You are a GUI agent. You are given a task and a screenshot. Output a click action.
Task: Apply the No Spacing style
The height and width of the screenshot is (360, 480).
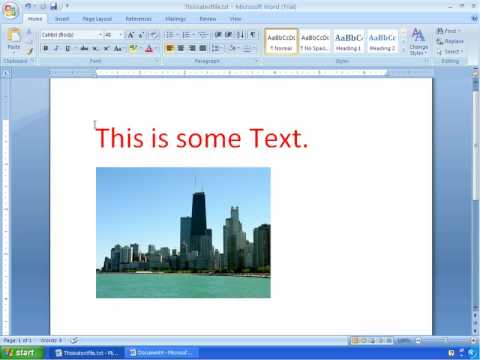click(x=315, y=42)
